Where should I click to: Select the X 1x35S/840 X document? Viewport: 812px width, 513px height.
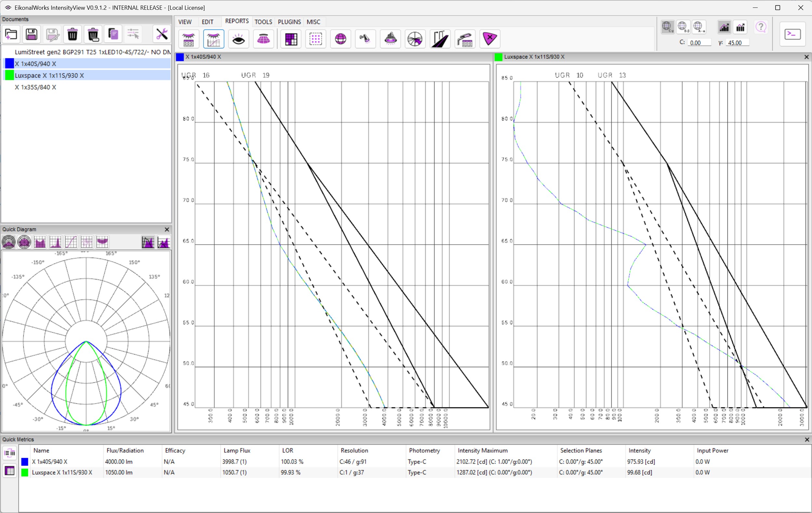click(x=87, y=87)
